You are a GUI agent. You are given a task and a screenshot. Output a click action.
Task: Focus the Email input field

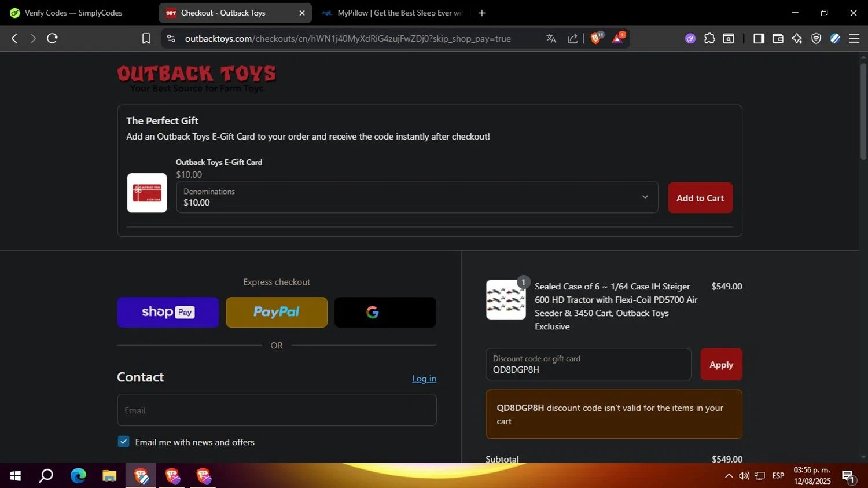(x=277, y=410)
